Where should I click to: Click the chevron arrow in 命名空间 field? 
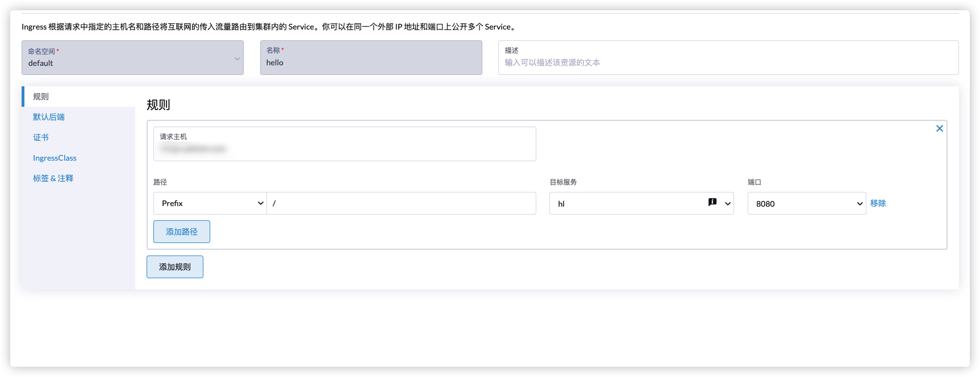pos(237,58)
